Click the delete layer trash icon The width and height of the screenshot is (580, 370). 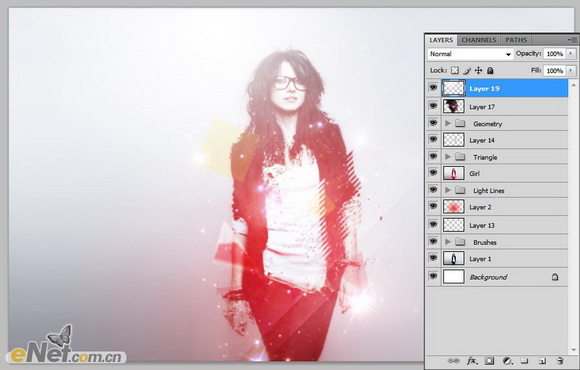pyautogui.click(x=560, y=361)
